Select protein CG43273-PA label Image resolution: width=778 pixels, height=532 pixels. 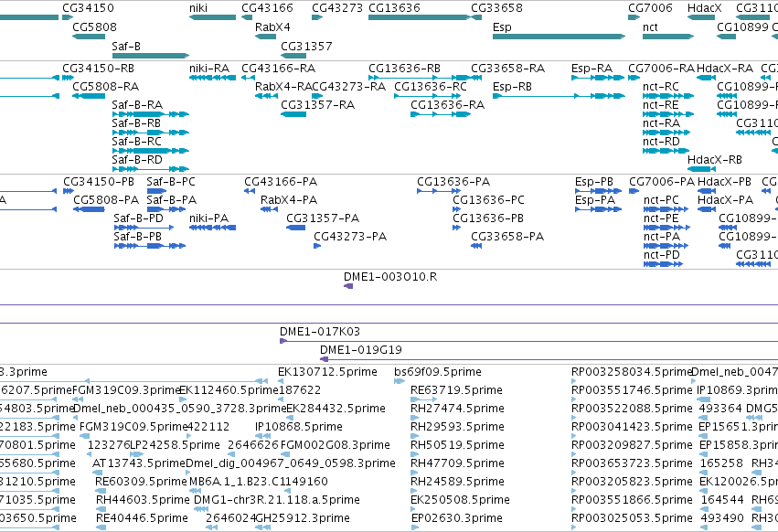(x=350, y=237)
